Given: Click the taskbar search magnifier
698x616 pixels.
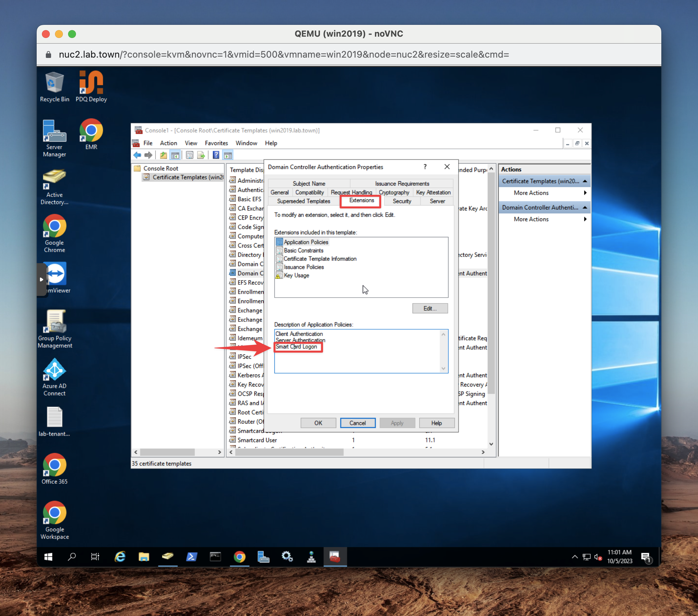Looking at the screenshot, I should pos(72,557).
